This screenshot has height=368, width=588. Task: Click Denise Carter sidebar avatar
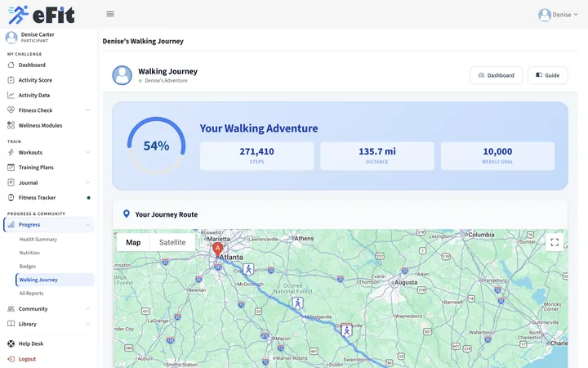pos(11,37)
